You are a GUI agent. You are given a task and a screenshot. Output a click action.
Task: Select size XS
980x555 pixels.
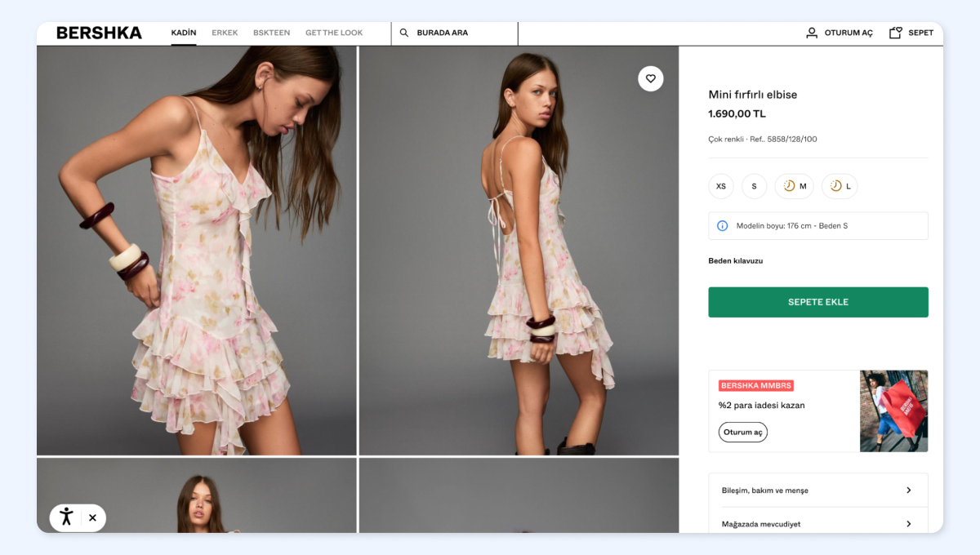[721, 186]
